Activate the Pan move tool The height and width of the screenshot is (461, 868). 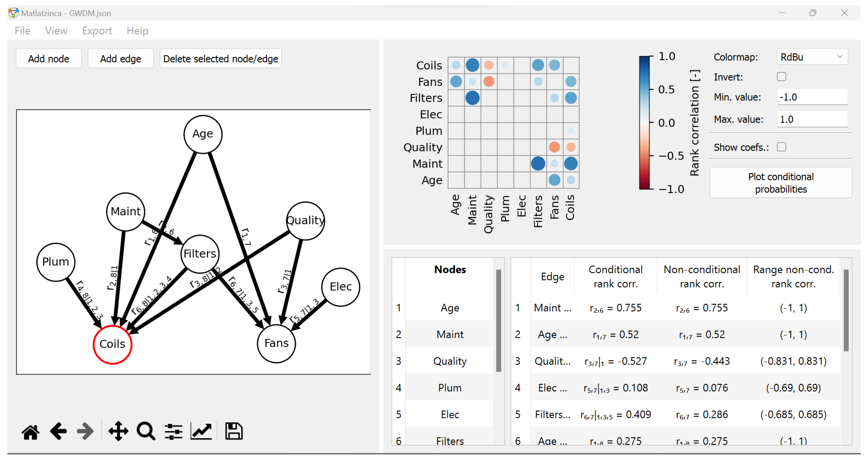tap(118, 432)
